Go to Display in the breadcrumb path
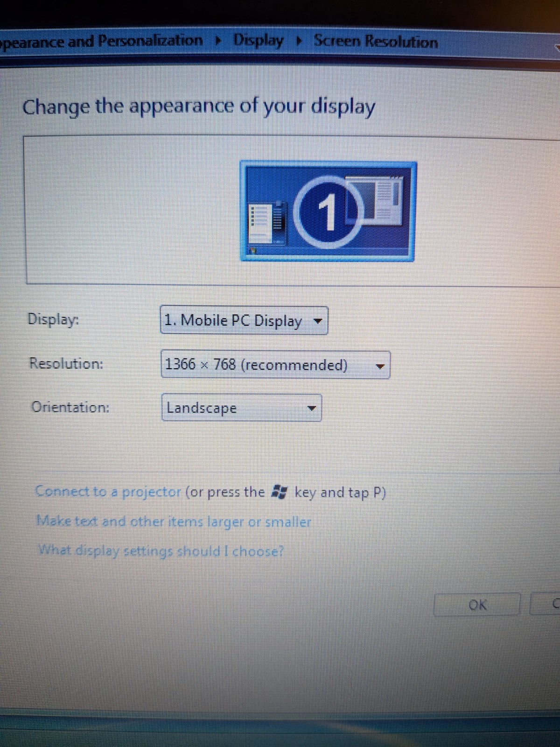 (258, 41)
